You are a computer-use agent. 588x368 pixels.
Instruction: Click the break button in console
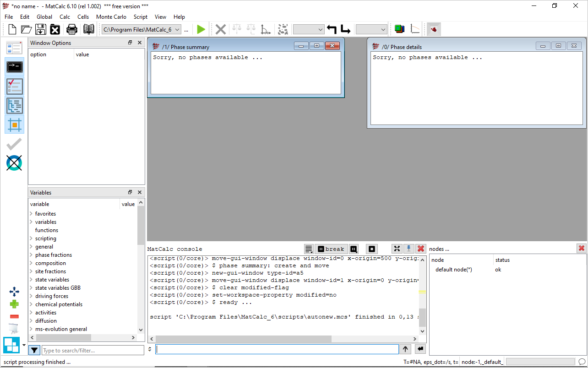tap(331, 249)
